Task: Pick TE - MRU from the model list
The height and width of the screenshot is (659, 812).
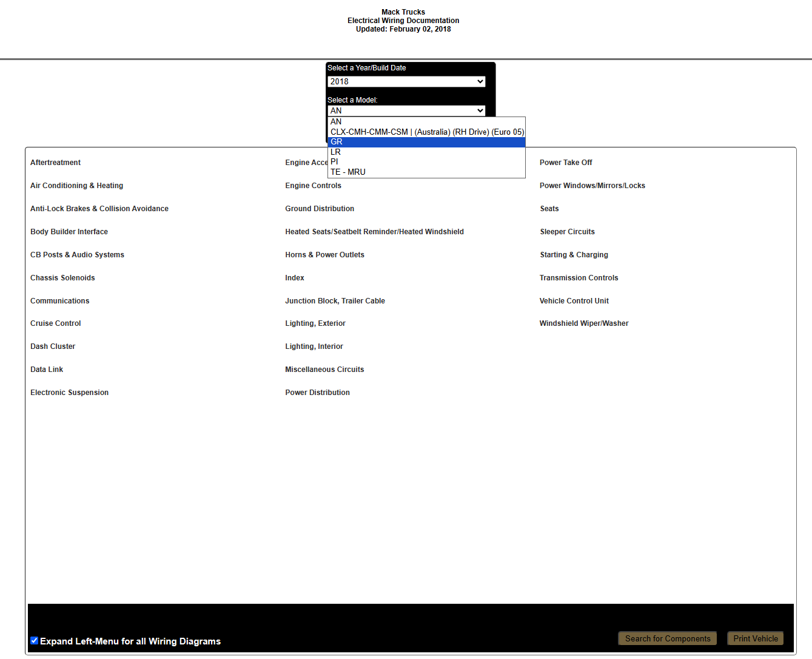Action: tap(426, 172)
